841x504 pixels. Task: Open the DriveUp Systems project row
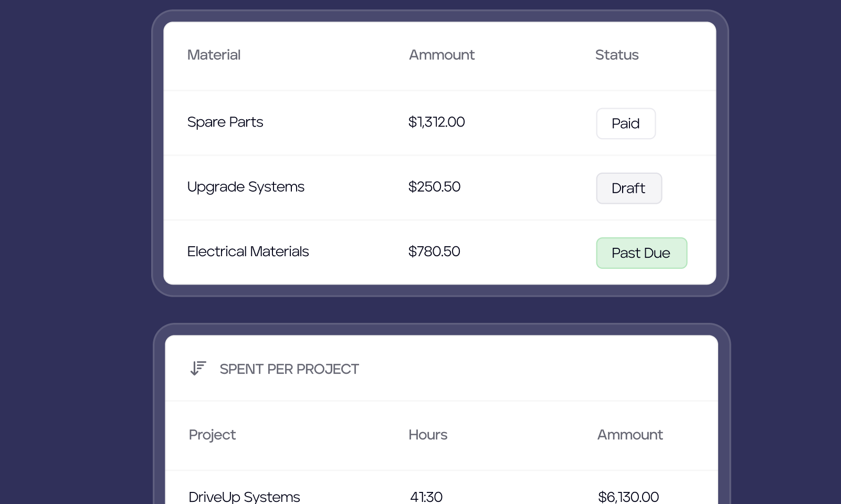[x=441, y=488]
